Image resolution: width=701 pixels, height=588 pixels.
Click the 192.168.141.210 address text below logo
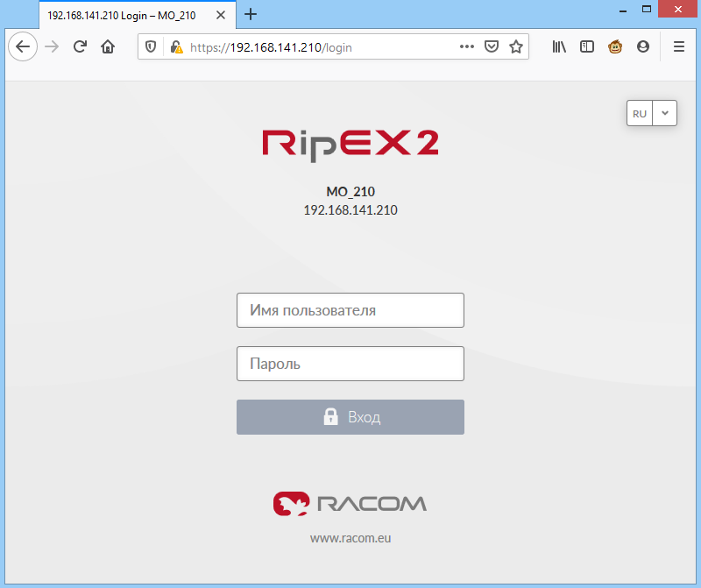click(x=350, y=210)
